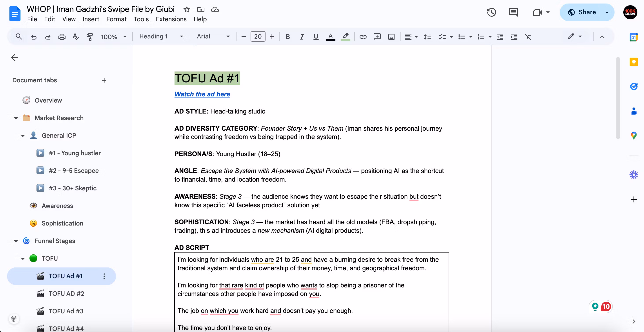Collapse the Market Research tab group
The width and height of the screenshot is (644, 332).
(16, 118)
